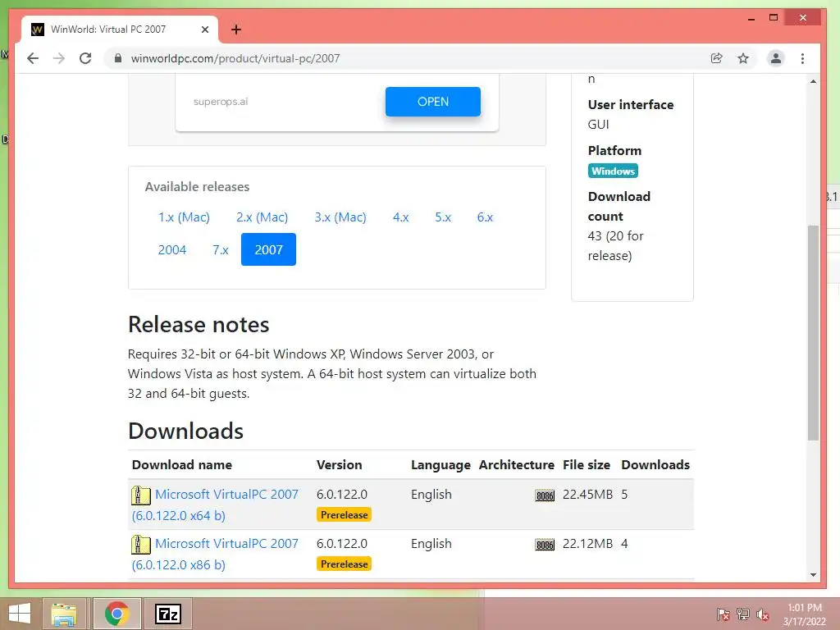
Task: Click the lock icon in address bar
Action: tap(118, 58)
